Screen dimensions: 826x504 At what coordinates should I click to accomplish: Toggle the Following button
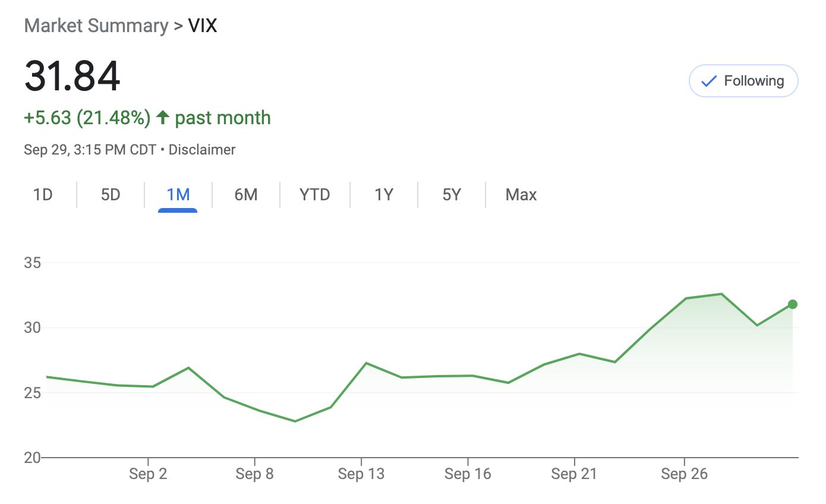(x=743, y=81)
